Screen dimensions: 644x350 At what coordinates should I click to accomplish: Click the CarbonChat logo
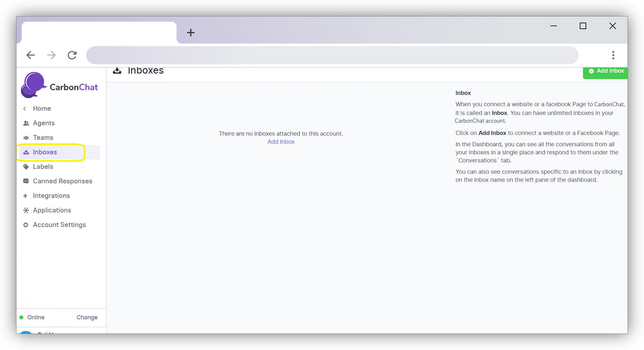pos(60,86)
